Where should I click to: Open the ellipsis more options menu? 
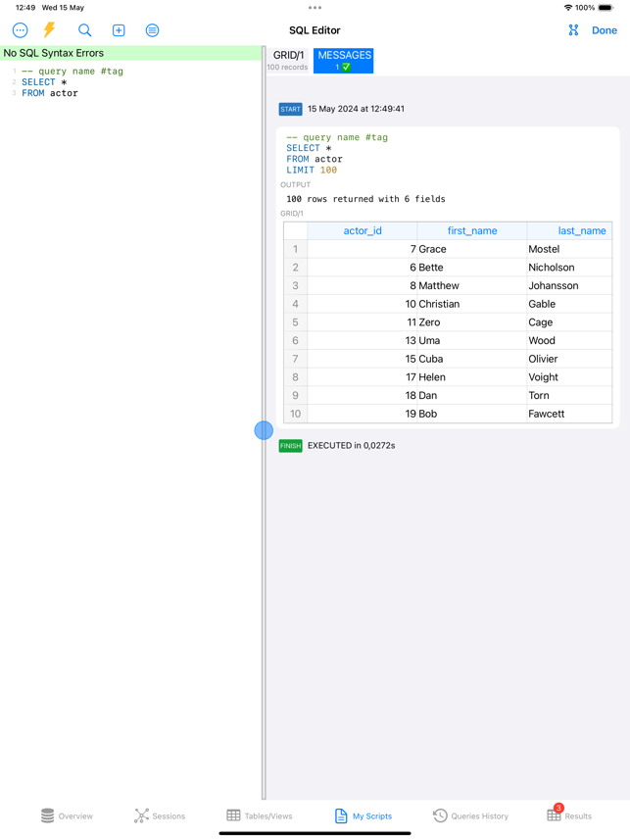click(x=20, y=30)
